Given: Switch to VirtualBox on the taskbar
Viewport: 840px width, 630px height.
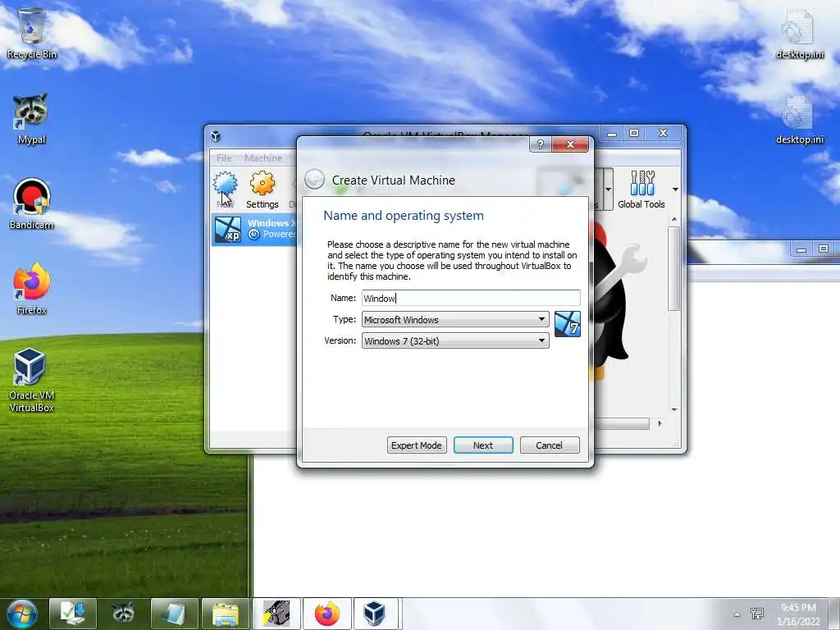Looking at the screenshot, I should pos(375,614).
